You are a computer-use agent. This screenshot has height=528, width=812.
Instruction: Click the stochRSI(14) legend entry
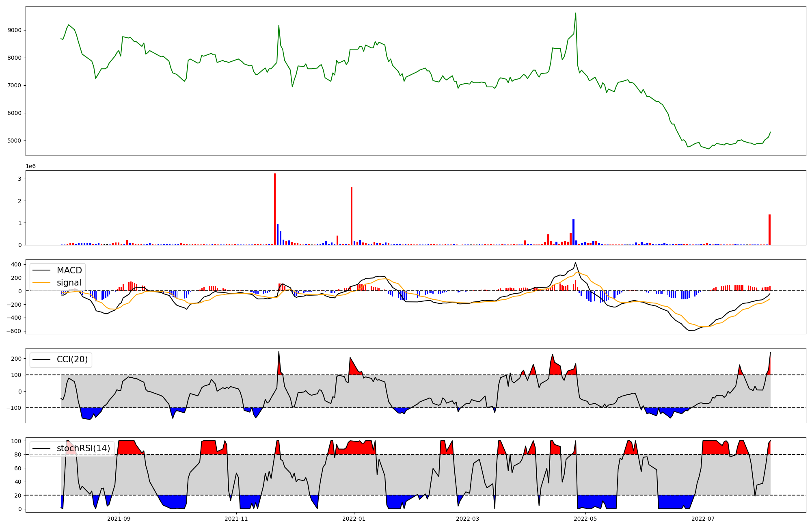(83, 448)
